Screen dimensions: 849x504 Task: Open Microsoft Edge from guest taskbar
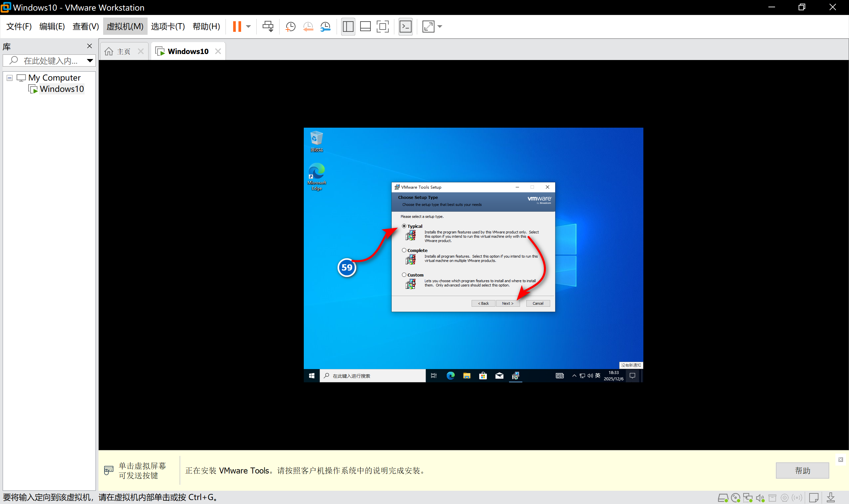coord(450,376)
